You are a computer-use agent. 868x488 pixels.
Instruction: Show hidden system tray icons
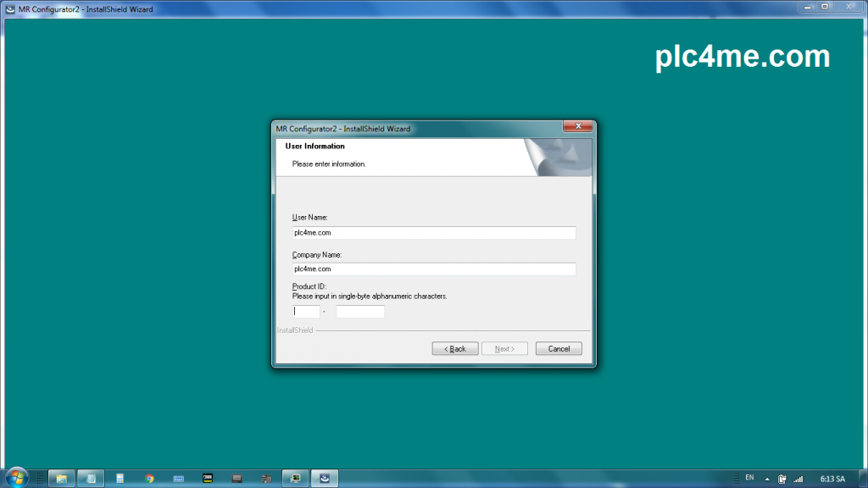tap(768, 479)
